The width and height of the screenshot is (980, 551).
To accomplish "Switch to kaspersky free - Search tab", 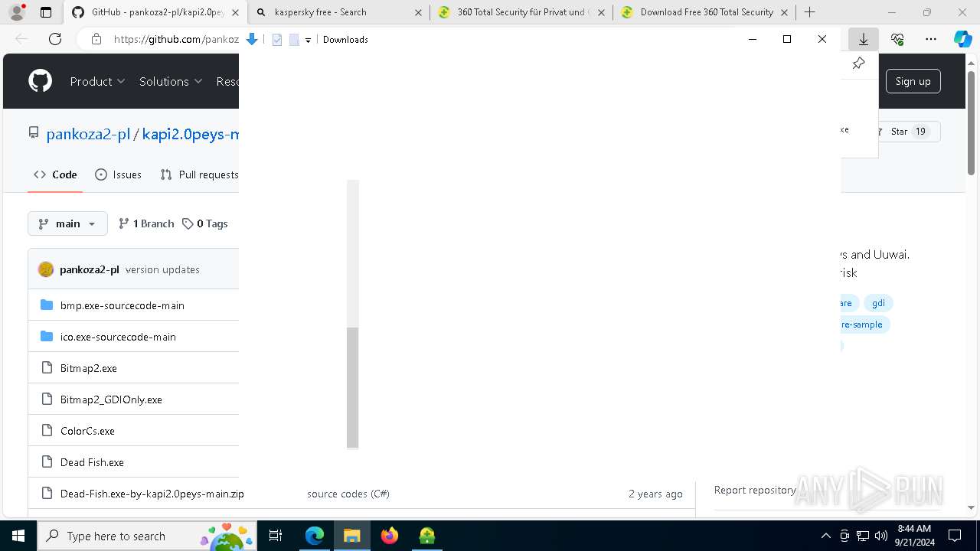I will click(338, 12).
